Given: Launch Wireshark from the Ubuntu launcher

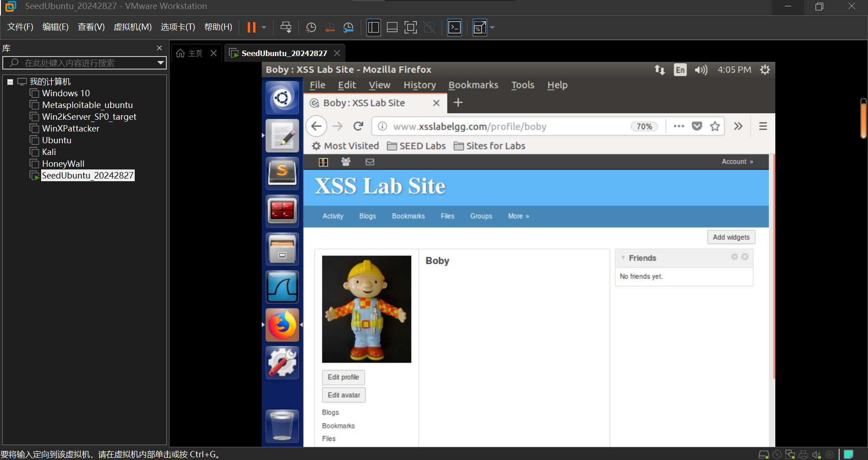Looking at the screenshot, I should (x=282, y=287).
